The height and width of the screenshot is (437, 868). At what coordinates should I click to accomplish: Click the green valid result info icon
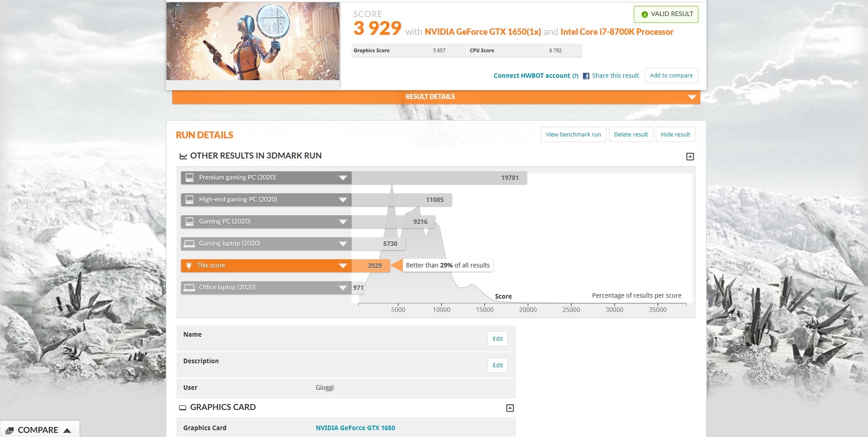point(644,14)
